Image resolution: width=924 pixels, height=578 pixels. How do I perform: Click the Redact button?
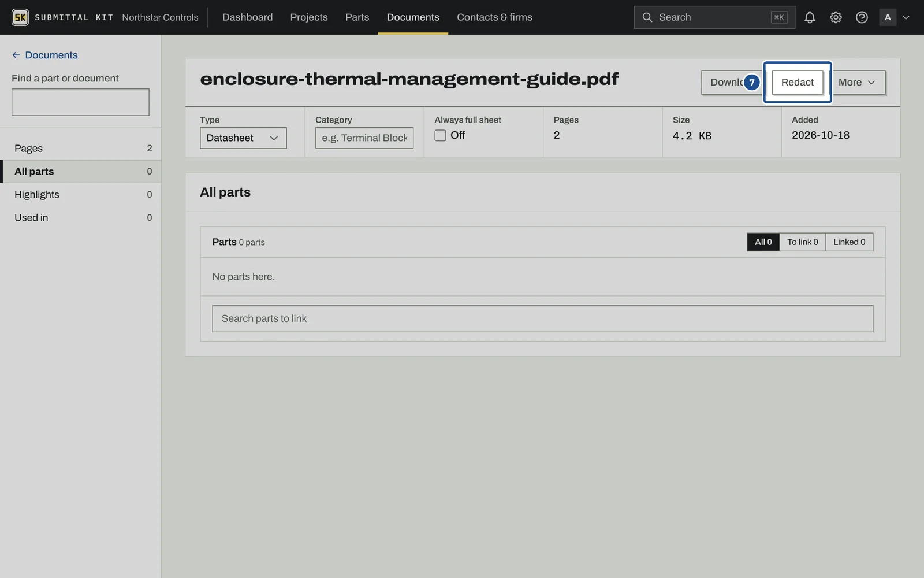[x=798, y=82]
